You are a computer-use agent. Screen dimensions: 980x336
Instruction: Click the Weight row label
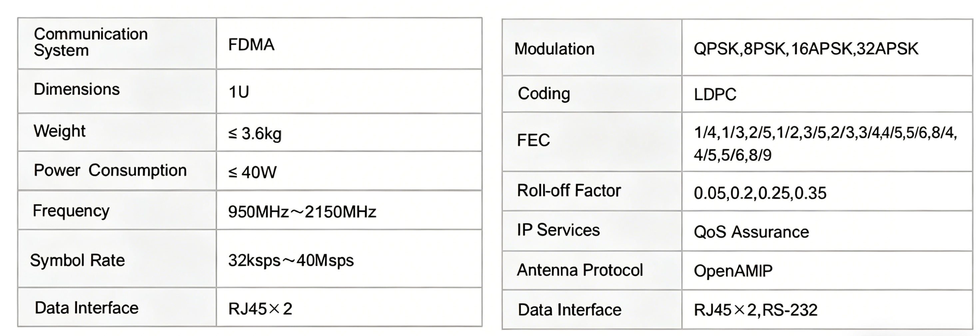point(59,131)
